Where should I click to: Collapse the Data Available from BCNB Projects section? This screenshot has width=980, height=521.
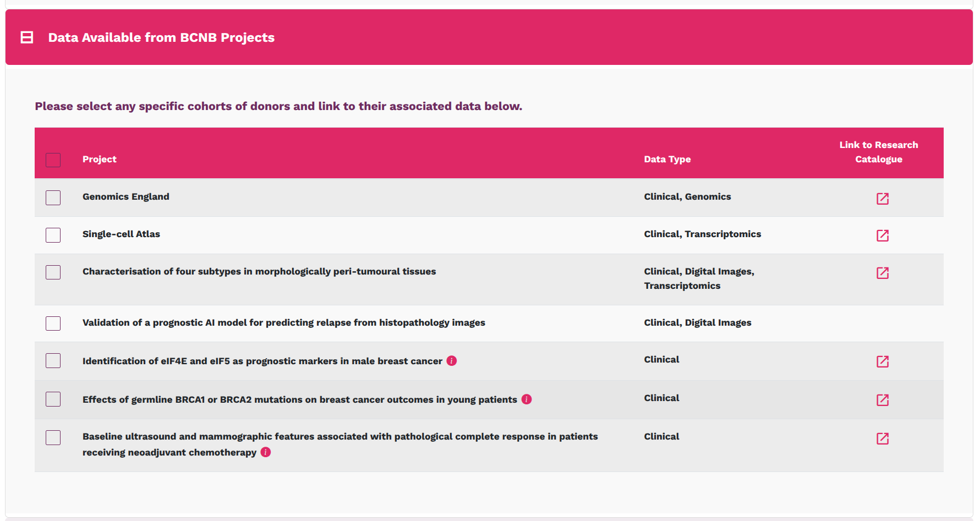pyautogui.click(x=26, y=37)
